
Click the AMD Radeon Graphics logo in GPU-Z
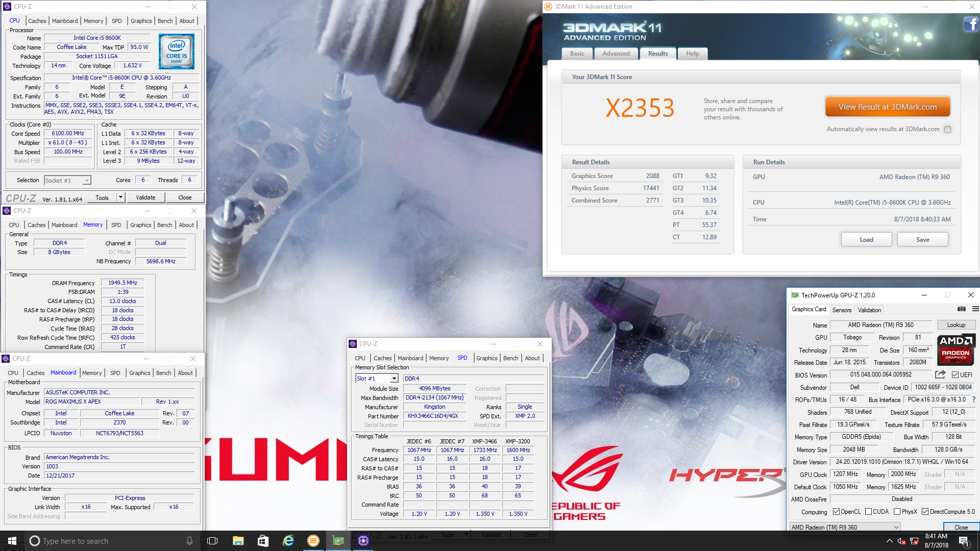point(956,349)
